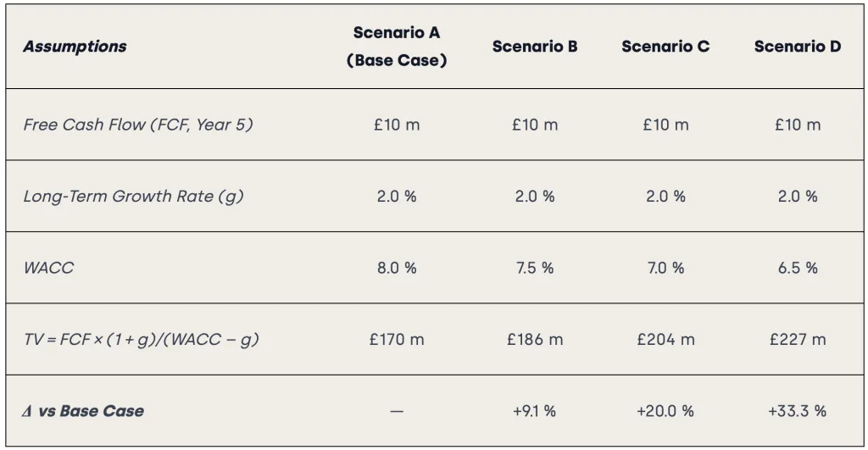Viewport: 868px width, 450px height.
Task: Select the 6.5 % WACC value
Action: click(x=798, y=268)
